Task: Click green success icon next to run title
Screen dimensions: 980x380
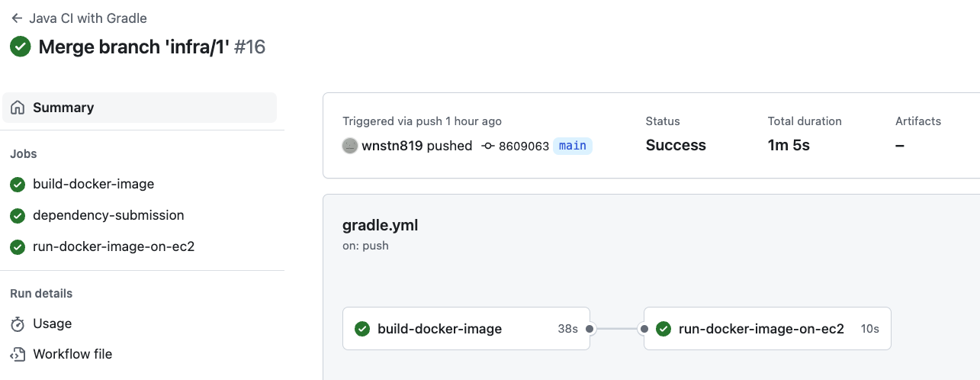Action: (21, 47)
